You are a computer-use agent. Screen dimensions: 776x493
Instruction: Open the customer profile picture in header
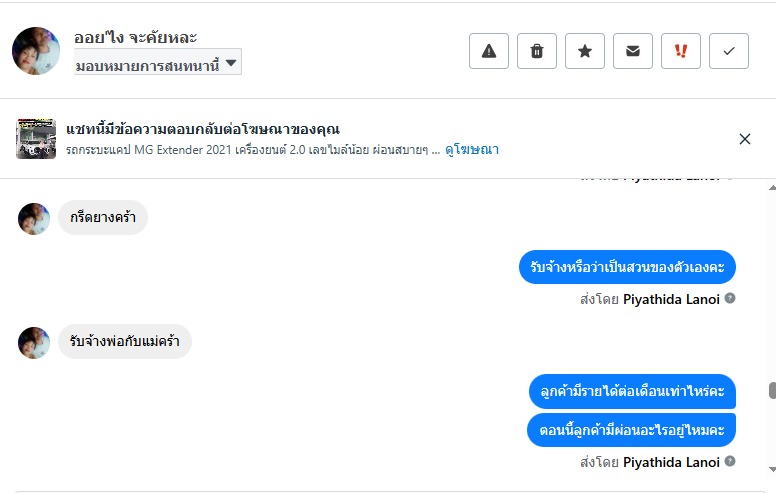(x=37, y=51)
